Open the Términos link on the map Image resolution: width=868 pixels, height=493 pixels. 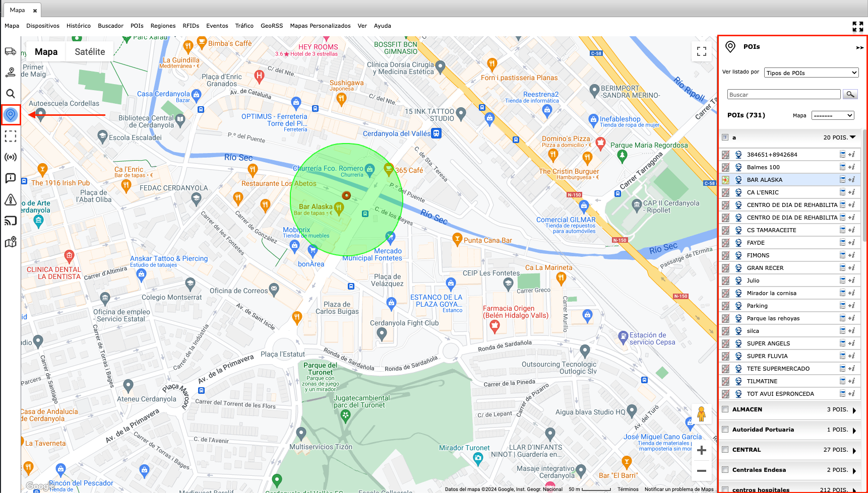point(628,489)
